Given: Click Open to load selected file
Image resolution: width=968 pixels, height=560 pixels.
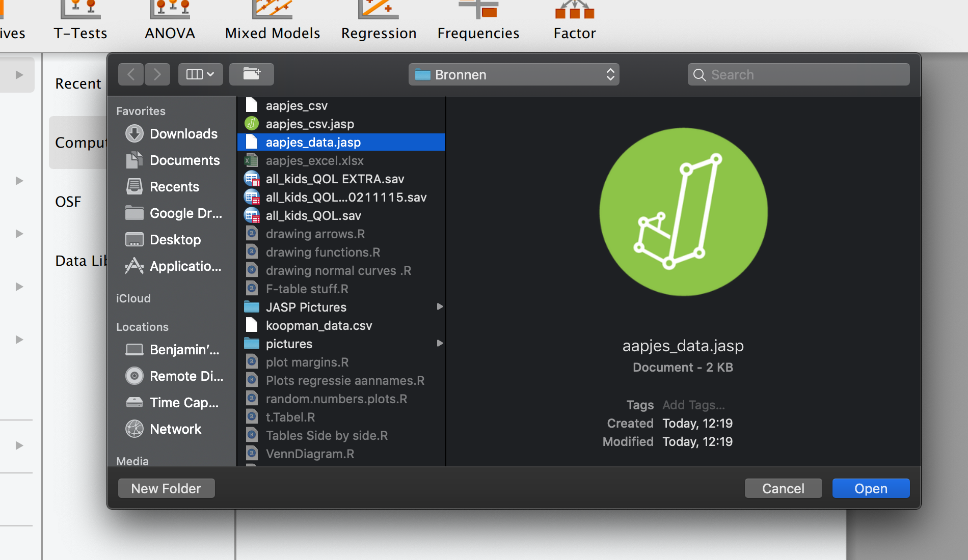Looking at the screenshot, I should (871, 488).
